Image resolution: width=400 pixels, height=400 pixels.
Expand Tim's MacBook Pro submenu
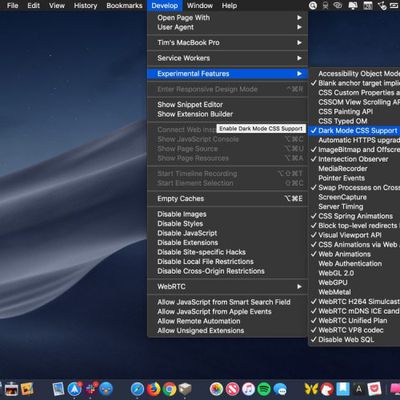[x=227, y=43]
